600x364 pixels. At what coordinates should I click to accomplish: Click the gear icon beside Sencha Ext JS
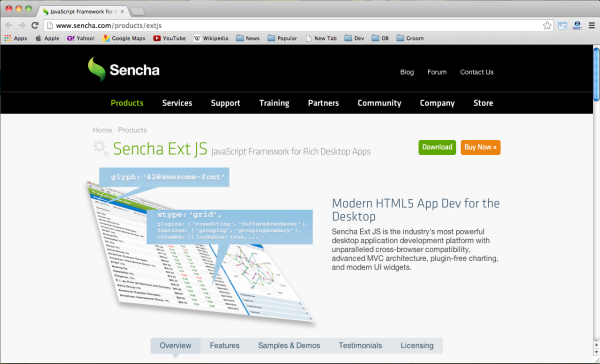(100, 148)
